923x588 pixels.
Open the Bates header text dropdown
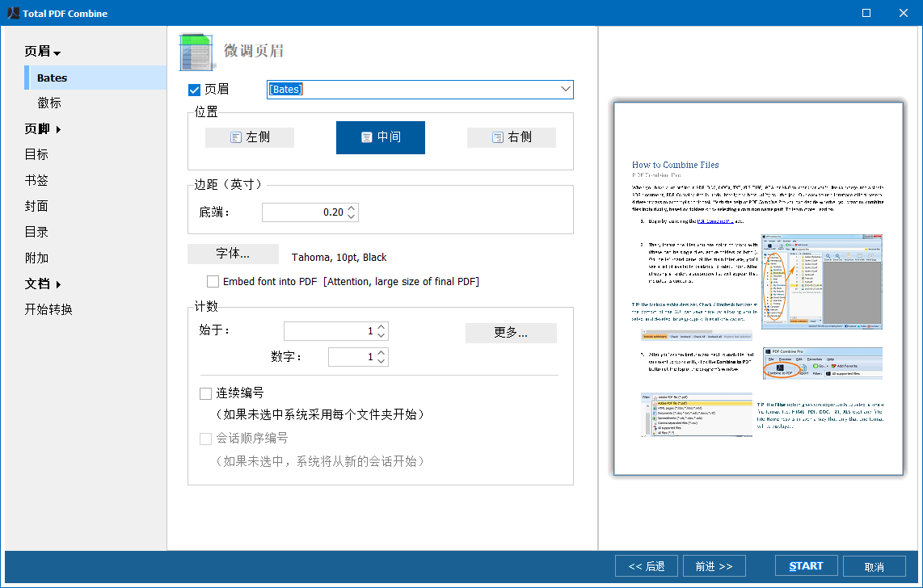565,90
